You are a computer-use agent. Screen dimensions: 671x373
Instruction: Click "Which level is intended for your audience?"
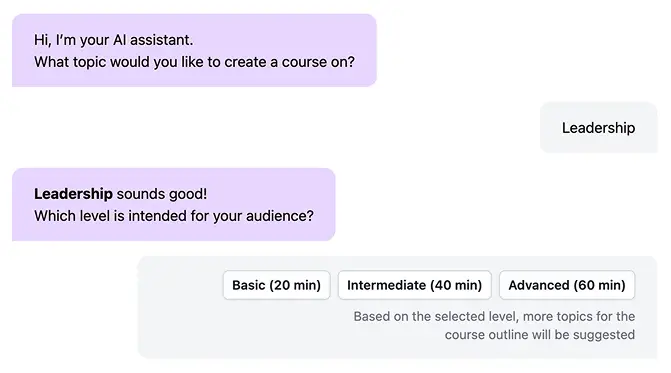(x=174, y=216)
